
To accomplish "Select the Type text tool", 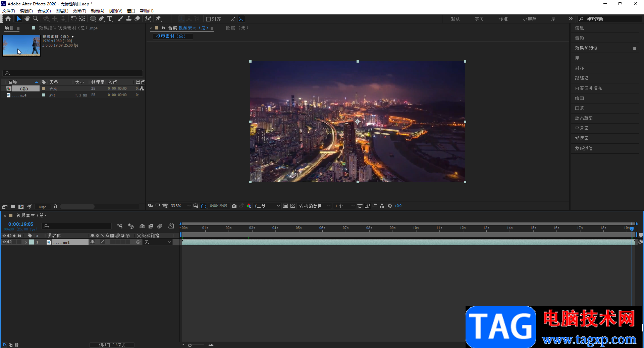I will pos(110,19).
